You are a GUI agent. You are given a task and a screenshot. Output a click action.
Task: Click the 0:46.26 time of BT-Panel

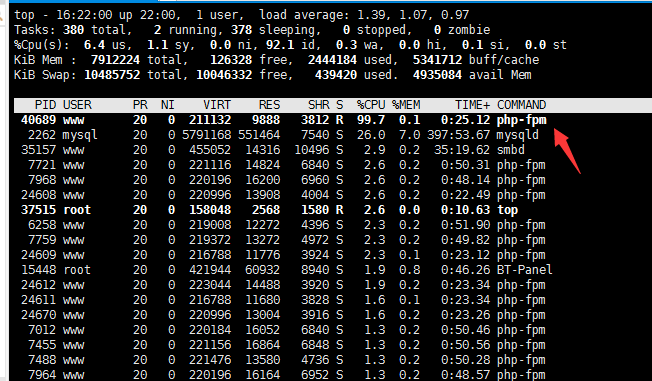click(x=465, y=270)
